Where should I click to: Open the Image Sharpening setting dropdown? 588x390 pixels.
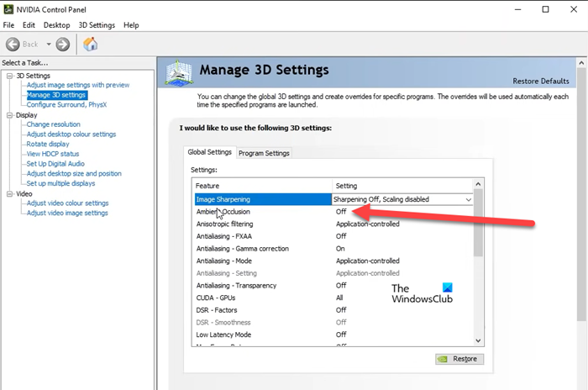point(468,199)
